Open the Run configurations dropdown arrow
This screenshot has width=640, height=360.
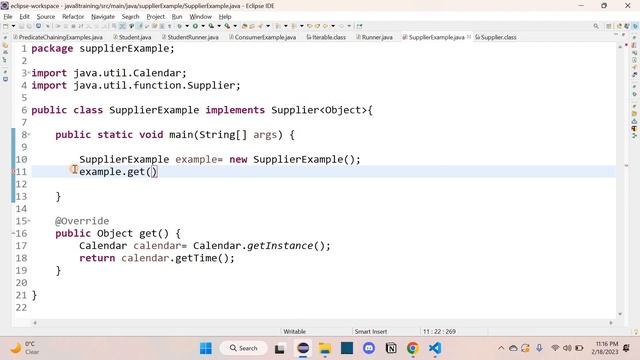[x=203, y=26]
